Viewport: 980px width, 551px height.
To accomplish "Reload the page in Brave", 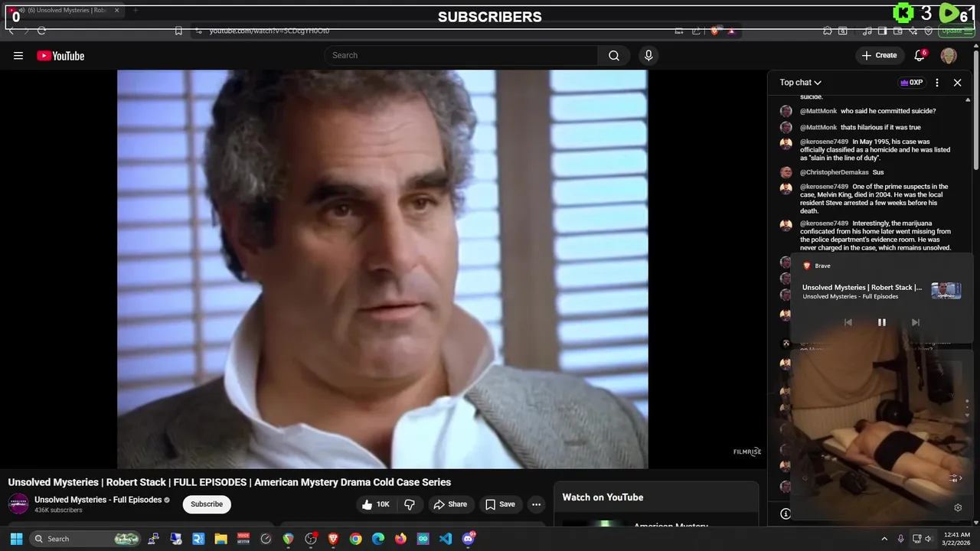I will pos(41,31).
